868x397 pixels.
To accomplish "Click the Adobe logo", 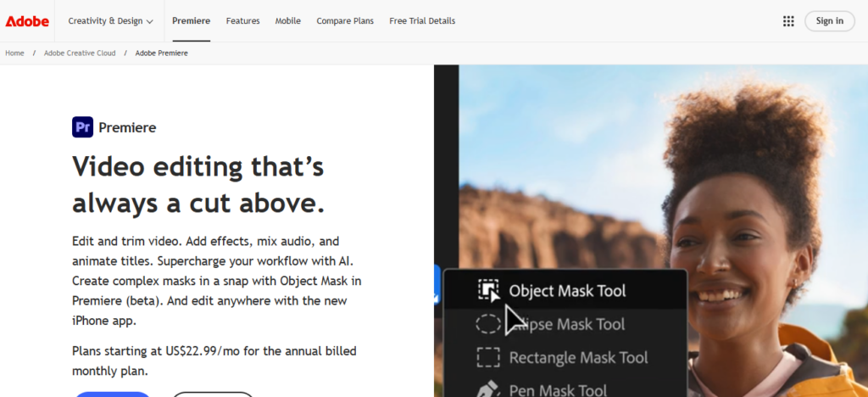I will point(27,21).
